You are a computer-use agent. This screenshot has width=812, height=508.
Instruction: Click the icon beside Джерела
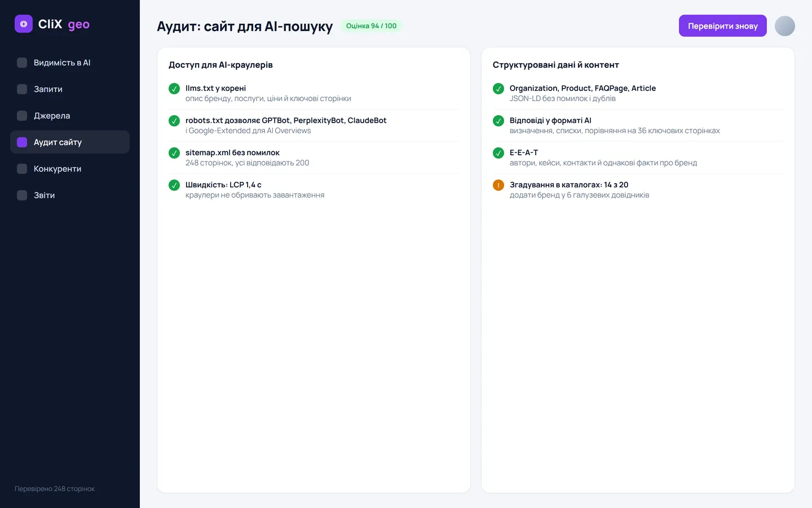pos(22,116)
